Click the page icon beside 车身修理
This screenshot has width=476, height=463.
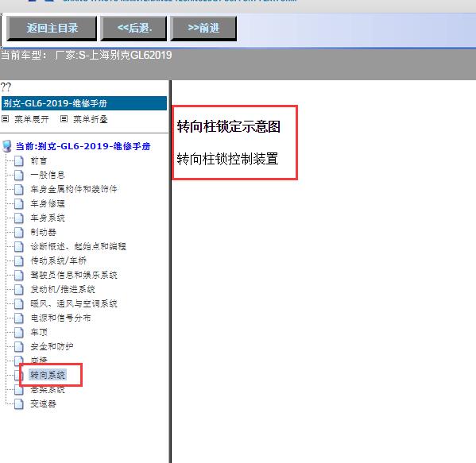tap(19, 203)
